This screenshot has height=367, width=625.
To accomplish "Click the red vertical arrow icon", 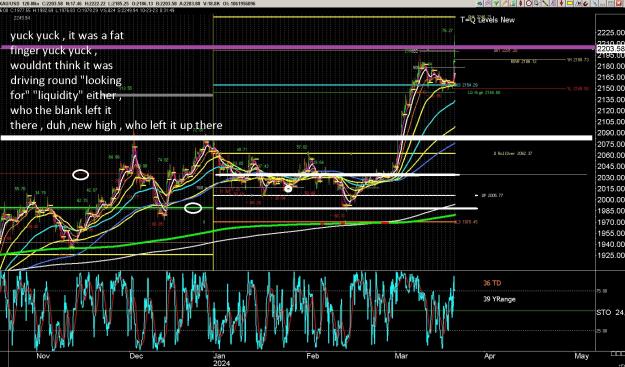I will coord(561,3).
